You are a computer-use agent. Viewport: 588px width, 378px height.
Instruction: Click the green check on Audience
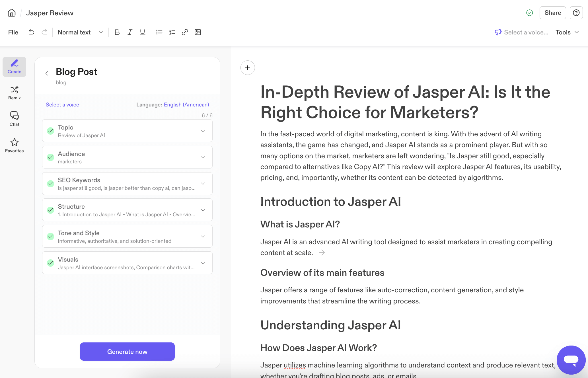51,157
